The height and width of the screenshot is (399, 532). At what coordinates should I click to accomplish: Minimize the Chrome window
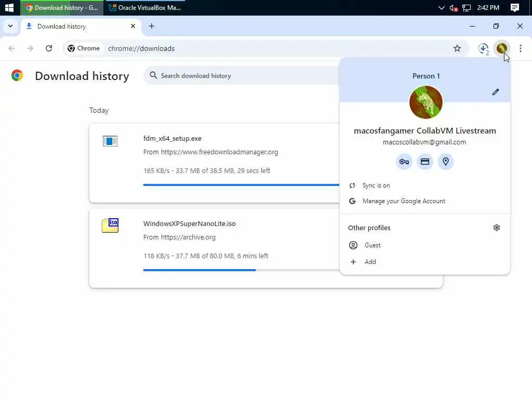[472, 26]
